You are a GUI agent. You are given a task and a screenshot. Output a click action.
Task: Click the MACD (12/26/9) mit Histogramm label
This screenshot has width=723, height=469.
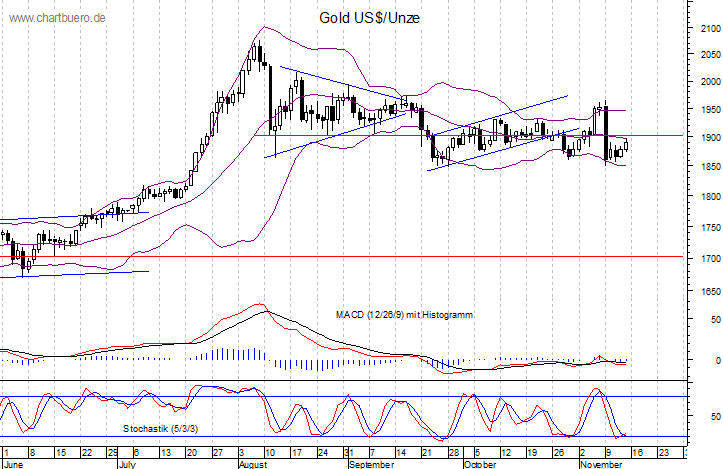pyautogui.click(x=404, y=315)
